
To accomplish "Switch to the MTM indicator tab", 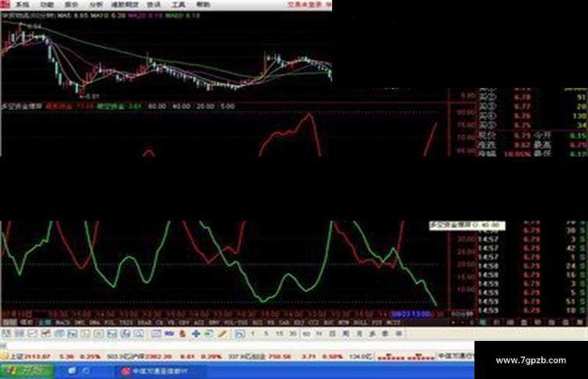I will coord(344,322).
